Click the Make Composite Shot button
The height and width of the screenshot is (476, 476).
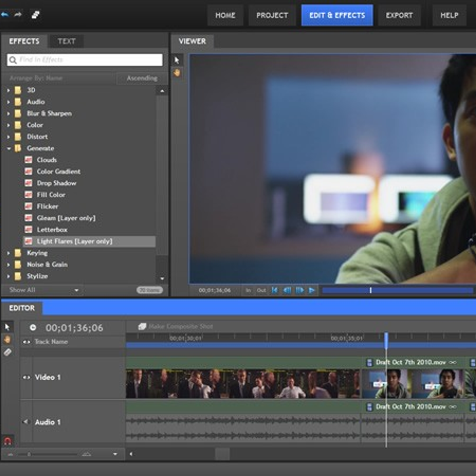pyautogui.click(x=175, y=326)
